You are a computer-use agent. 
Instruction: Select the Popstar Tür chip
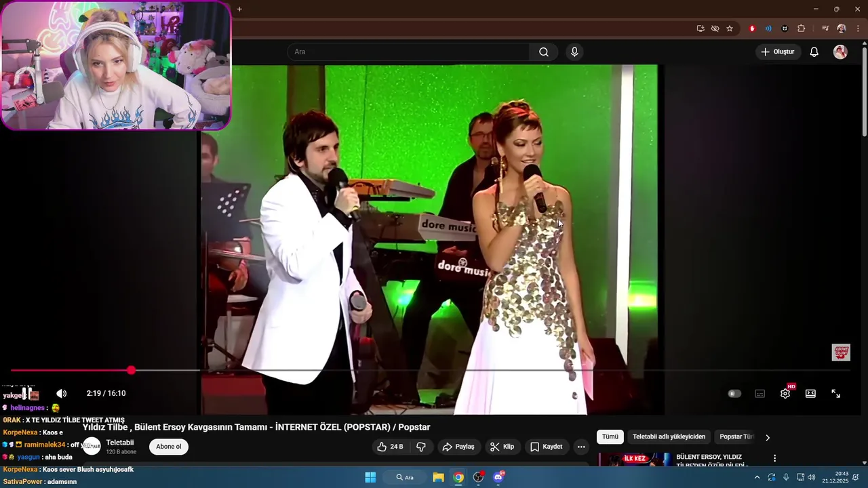(736, 437)
